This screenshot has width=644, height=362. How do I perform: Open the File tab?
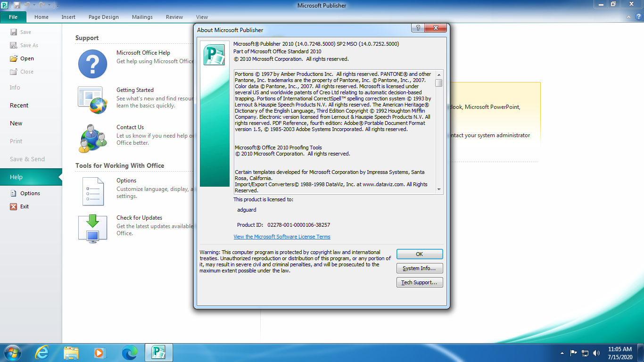tap(13, 17)
